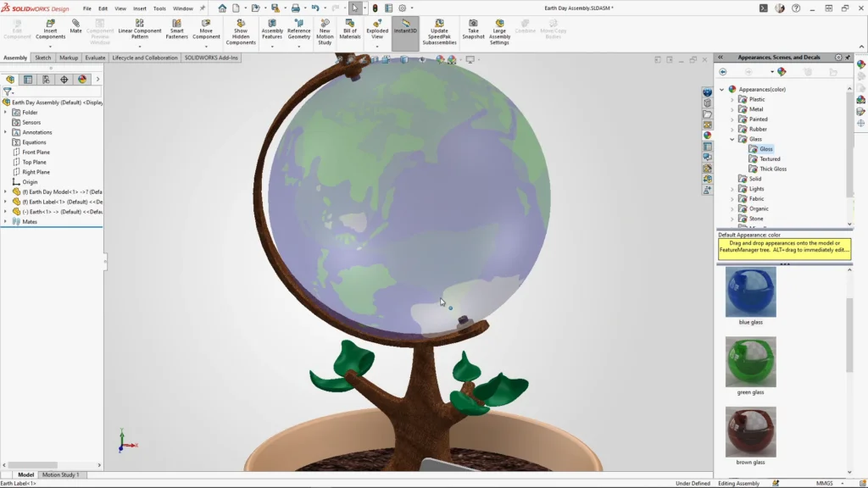Click the ConfigurationManager tab icon
Image resolution: width=868 pixels, height=488 pixels.
click(46, 80)
